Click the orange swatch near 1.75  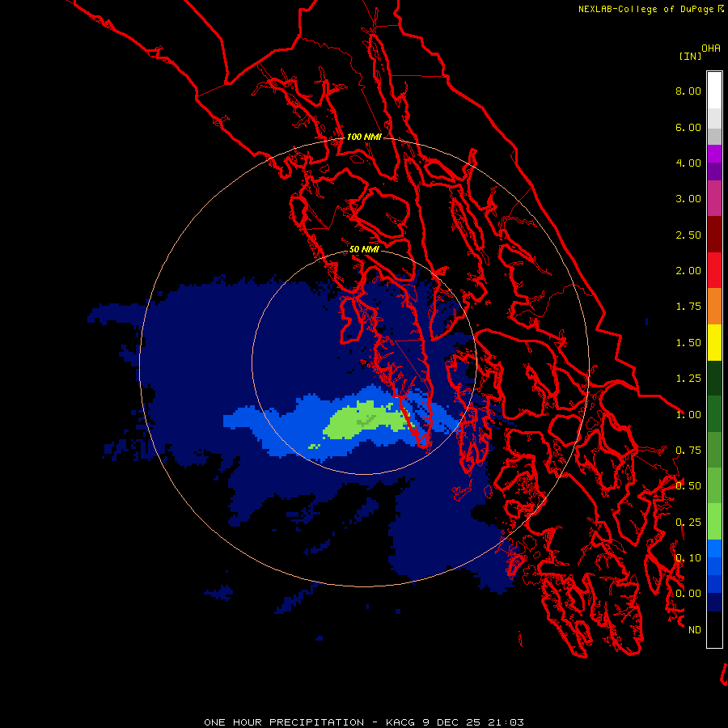pyautogui.click(x=714, y=307)
